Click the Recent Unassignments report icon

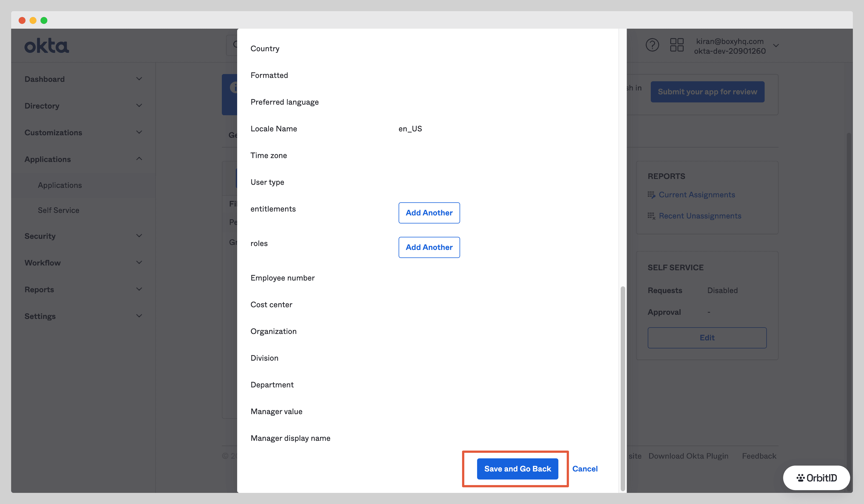651,216
